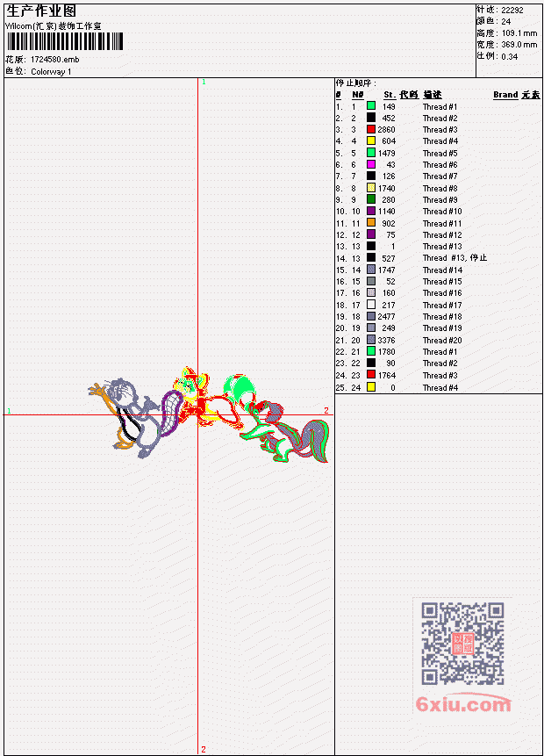Select stitch count 452 for Thread #2
The height and width of the screenshot is (756, 544).
pos(389,119)
